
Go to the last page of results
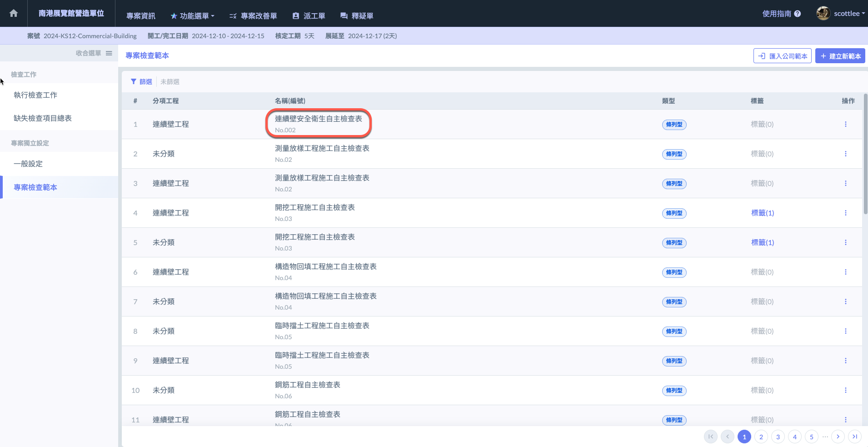pyautogui.click(x=854, y=437)
